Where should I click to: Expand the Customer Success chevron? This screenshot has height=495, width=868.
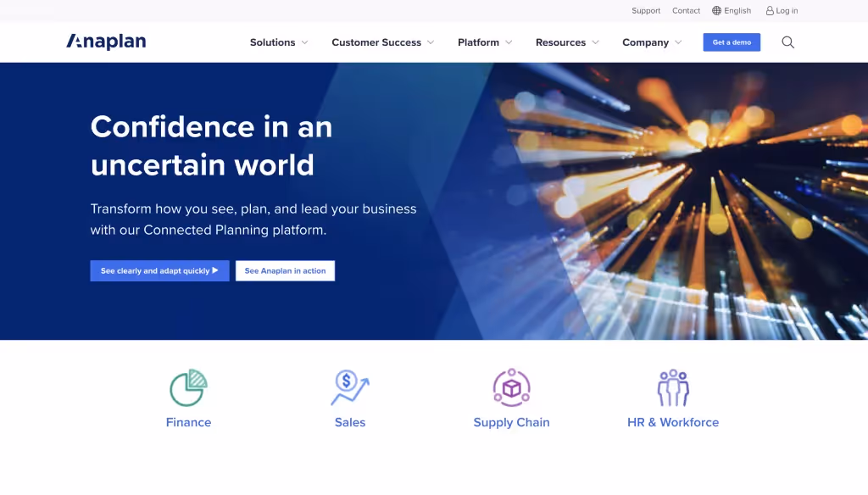click(431, 42)
